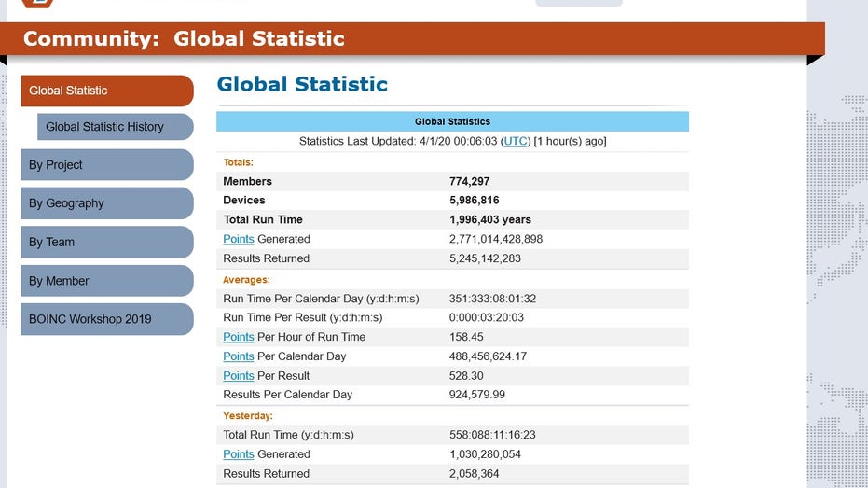The width and height of the screenshot is (868, 488).
Task: Click value 2,771,014,428,898
Action: tap(495, 239)
